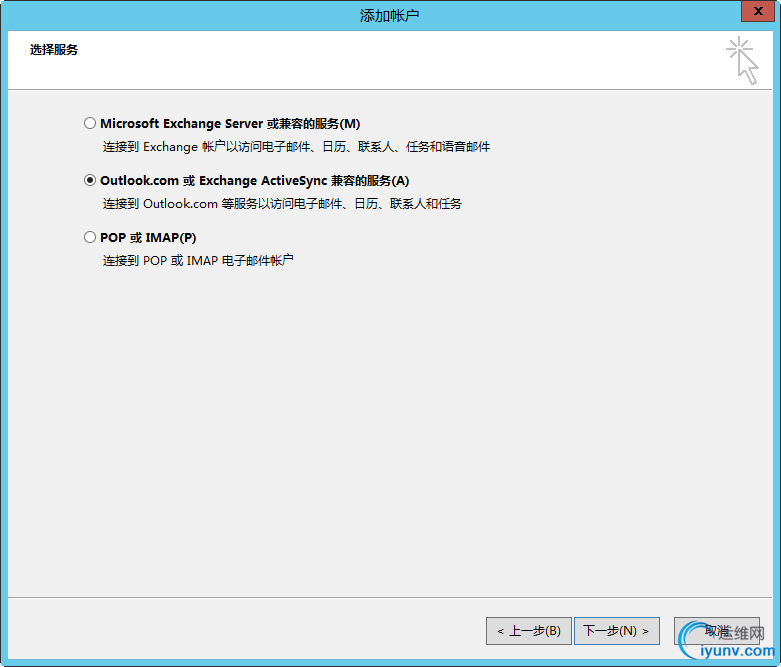Viewport: 781px width, 667px height.
Task: Close the 添加帐户 window
Action: 758,11
